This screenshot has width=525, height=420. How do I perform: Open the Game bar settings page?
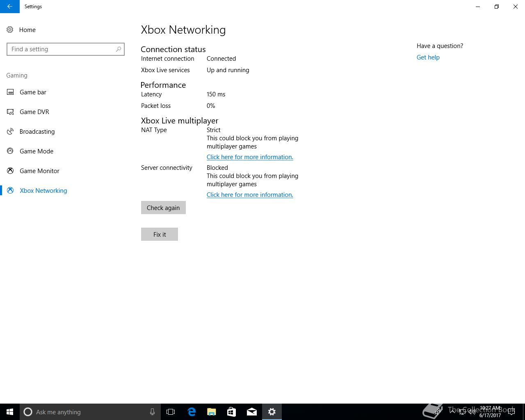tap(33, 92)
